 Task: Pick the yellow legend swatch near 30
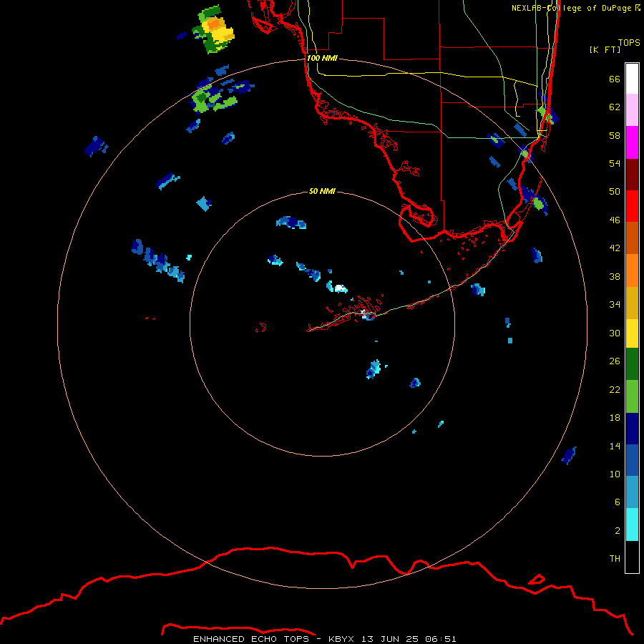pos(632,334)
